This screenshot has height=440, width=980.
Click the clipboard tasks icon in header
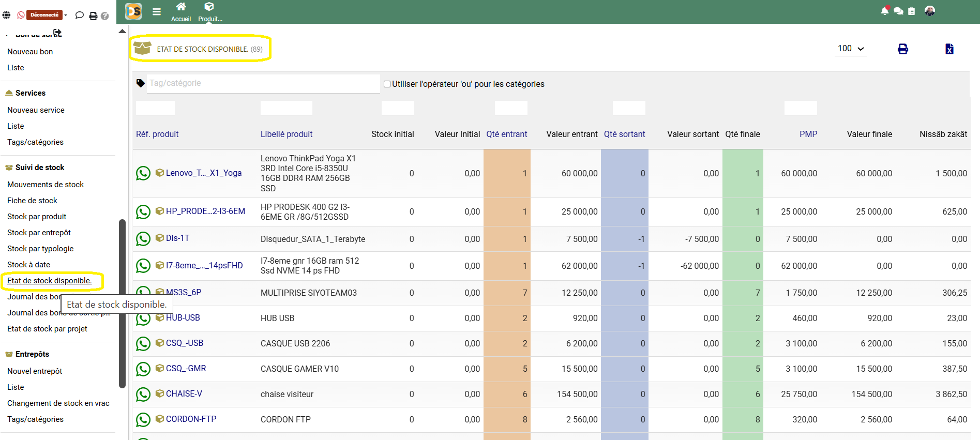(x=912, y=11)
